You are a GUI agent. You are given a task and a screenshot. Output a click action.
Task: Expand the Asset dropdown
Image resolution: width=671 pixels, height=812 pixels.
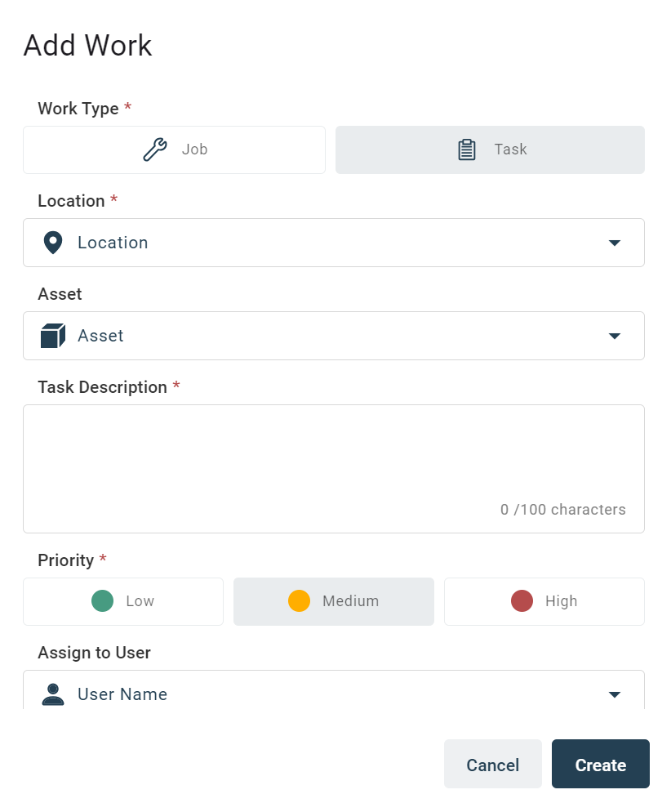coord(333,335)
